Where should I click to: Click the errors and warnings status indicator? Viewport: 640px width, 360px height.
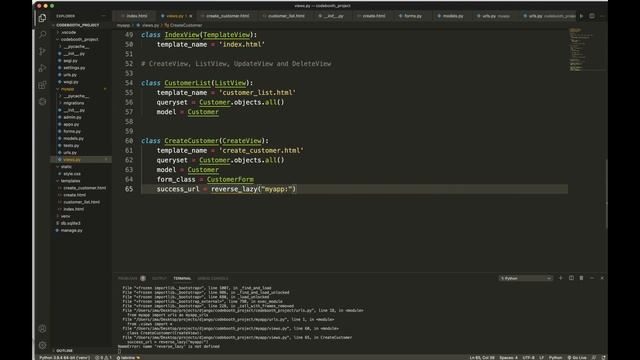(103, 358)
